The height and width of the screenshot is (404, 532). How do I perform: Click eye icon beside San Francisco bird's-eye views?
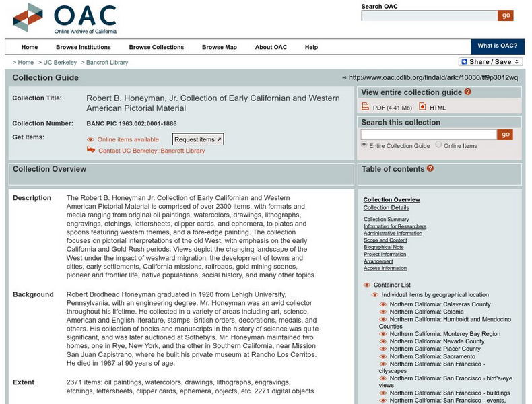point(383,378)
